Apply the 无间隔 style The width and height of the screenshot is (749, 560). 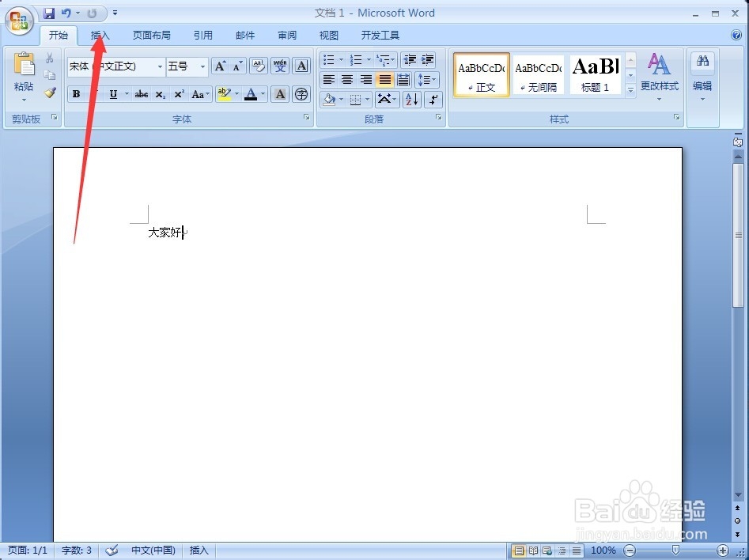point(539,75)
